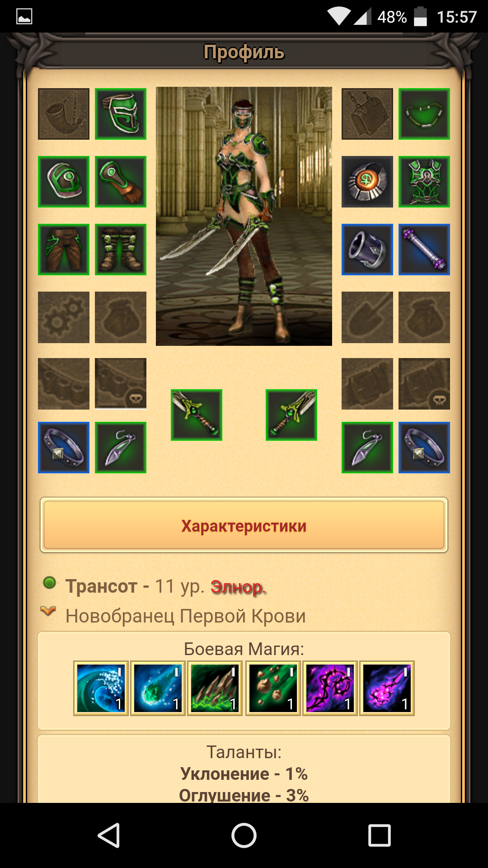Select the brown green-trimmed pants item

point(64,250)
